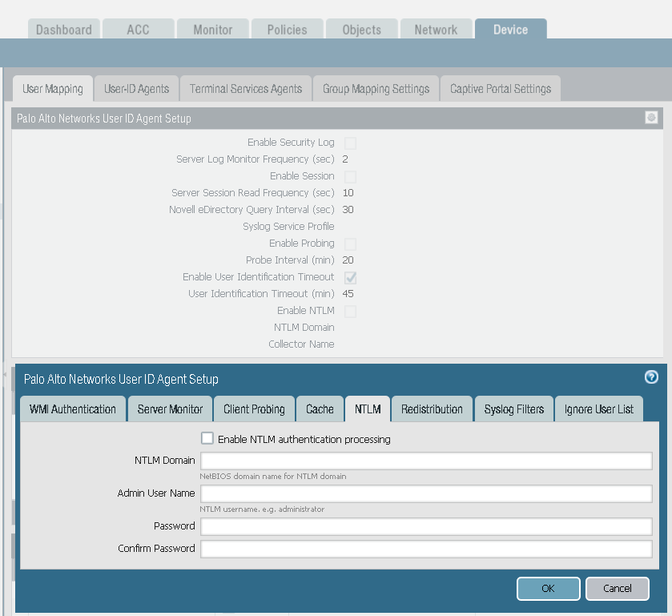Screen dimensions: 672x616
Task: Switch to the Cache dialog tab
Action: tap(320, 409)
